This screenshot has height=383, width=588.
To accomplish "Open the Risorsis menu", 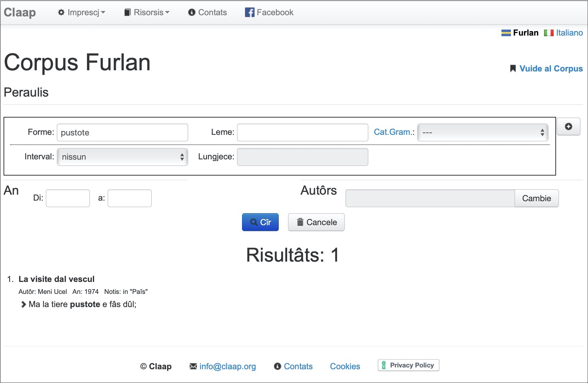I will point(147,12).
